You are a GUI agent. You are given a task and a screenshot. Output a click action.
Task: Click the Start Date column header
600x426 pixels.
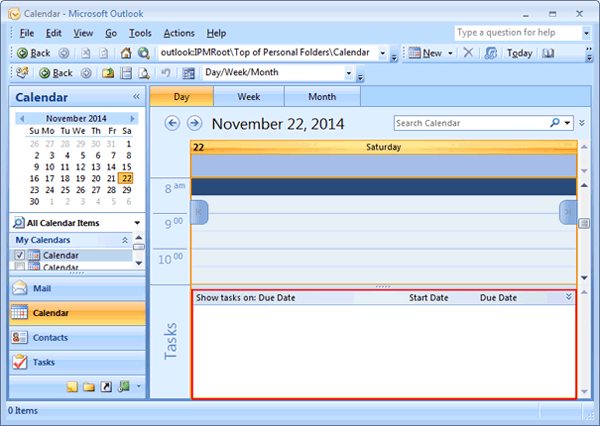pos(428,297)
